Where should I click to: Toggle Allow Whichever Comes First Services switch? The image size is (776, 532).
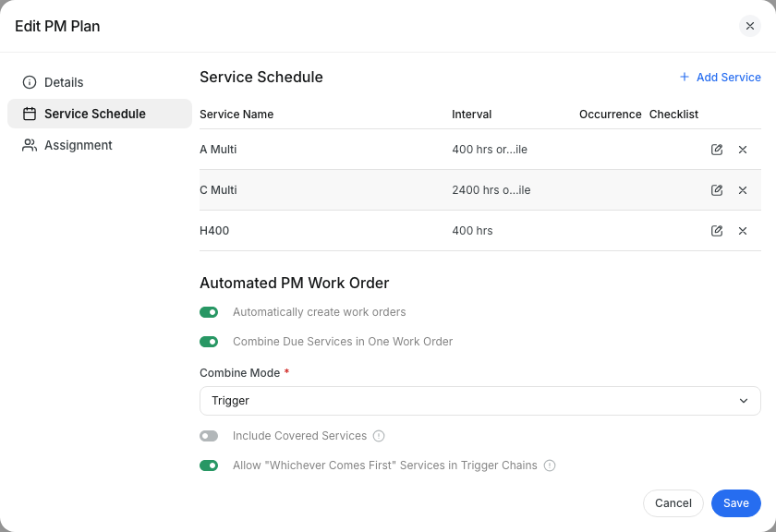click(x=209, y=465)
